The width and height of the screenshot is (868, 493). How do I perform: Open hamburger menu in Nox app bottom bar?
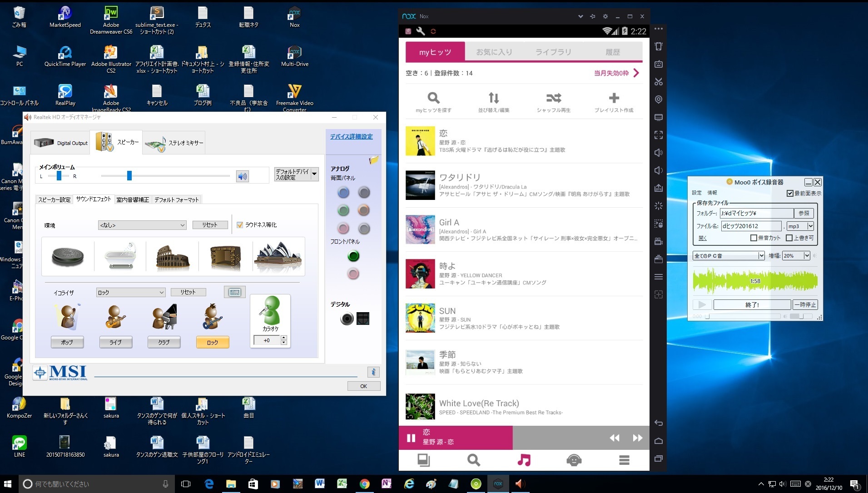pos(624,460)
